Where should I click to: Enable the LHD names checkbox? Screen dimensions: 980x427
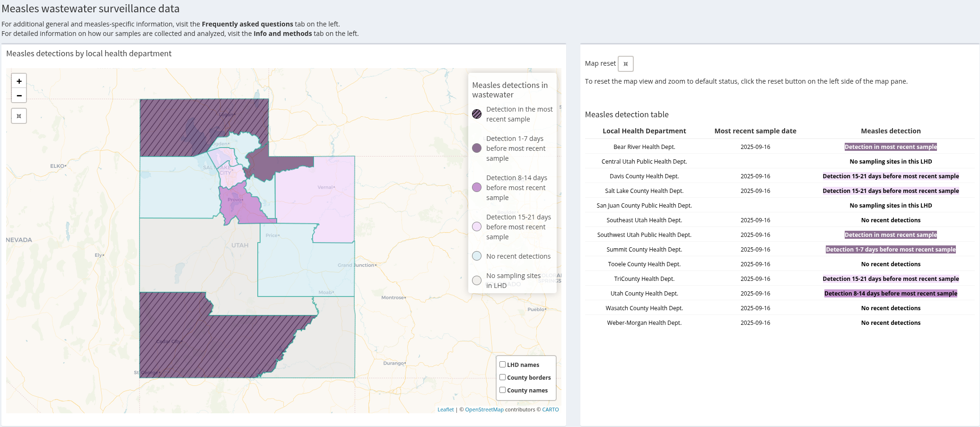click(x=503, y=365)
